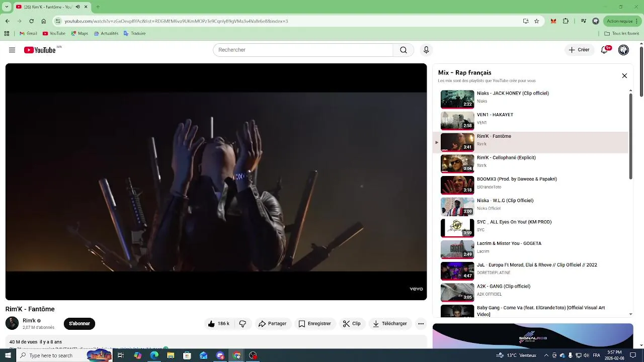The height and width of the screenshot is (362, 644).
Task: Open Traduire bookmark
Action: (x=134, y=34)
